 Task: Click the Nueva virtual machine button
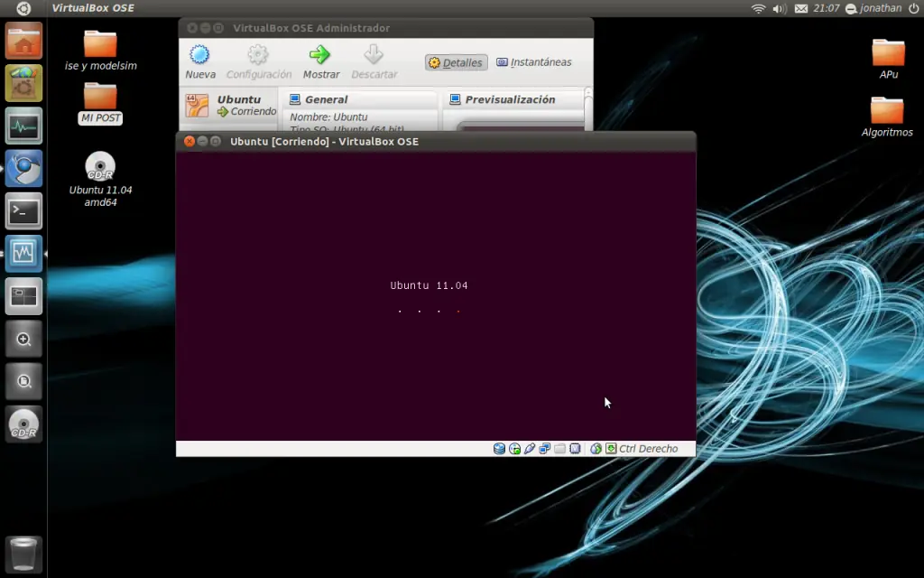coord(199,62)
